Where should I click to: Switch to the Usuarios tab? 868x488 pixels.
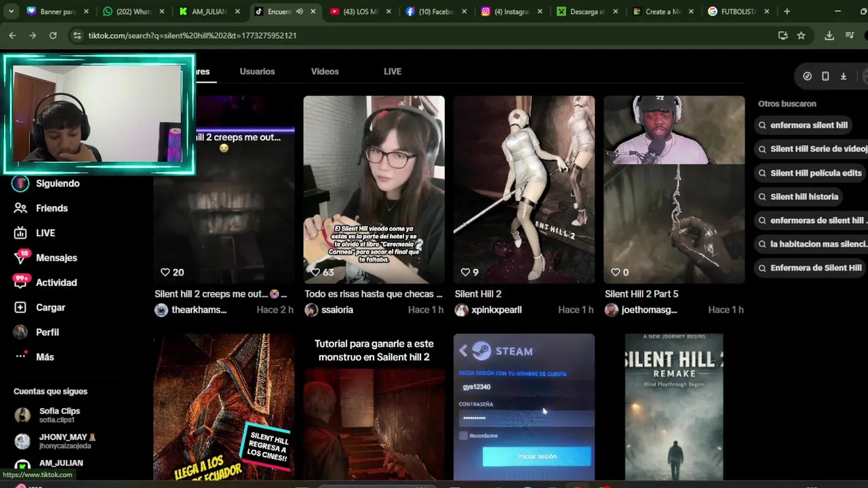tap(257, 71)
